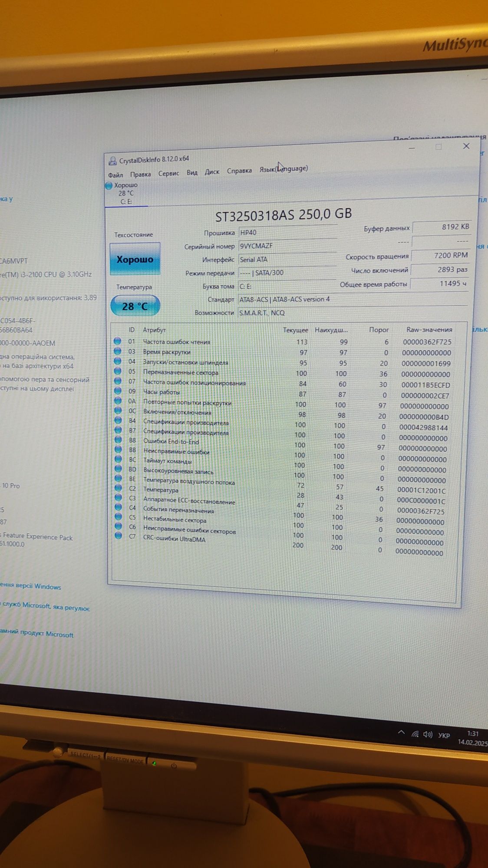Screen dimensions: 488x868
Task: Click status icon for Высокоуровневая запись
Action: coord(118,469)
